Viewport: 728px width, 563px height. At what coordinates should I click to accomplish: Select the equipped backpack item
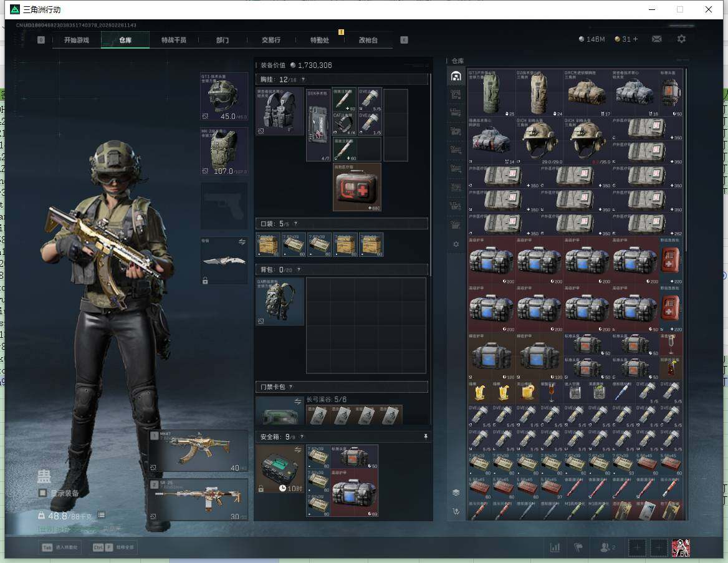tap(280, 302)
